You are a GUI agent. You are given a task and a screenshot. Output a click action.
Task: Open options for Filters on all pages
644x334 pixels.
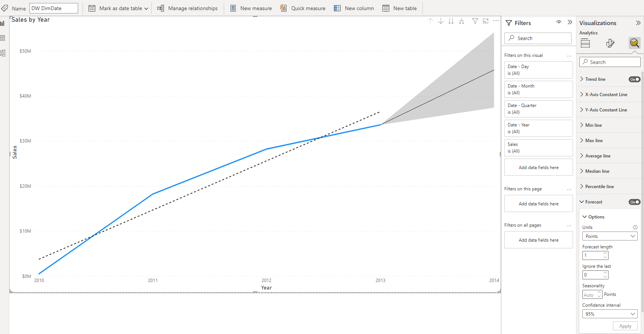(569, 226)
